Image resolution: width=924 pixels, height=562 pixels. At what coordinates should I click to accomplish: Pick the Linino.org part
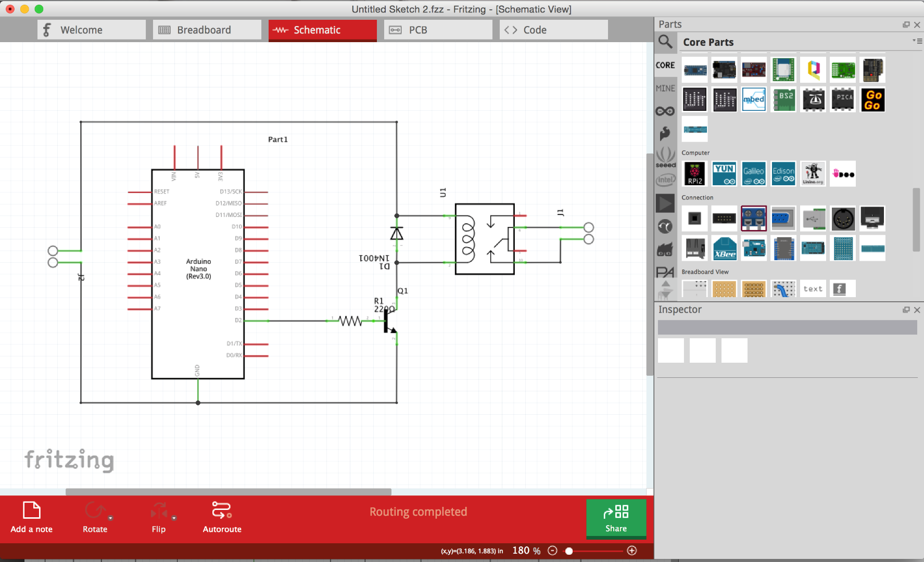pyautogui.click(x=813, y=174)
